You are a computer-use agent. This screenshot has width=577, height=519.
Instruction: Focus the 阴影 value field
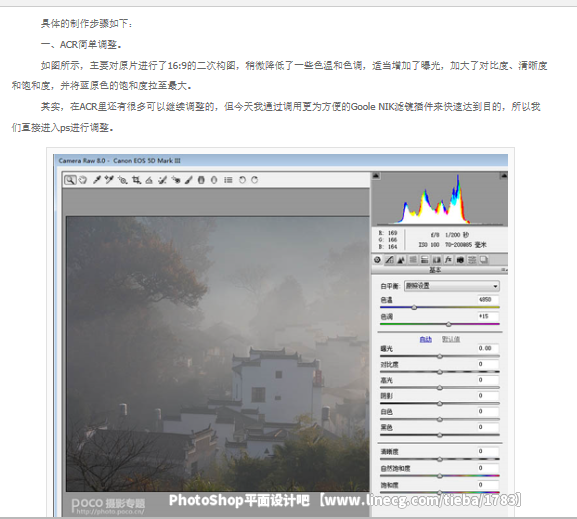488,396
